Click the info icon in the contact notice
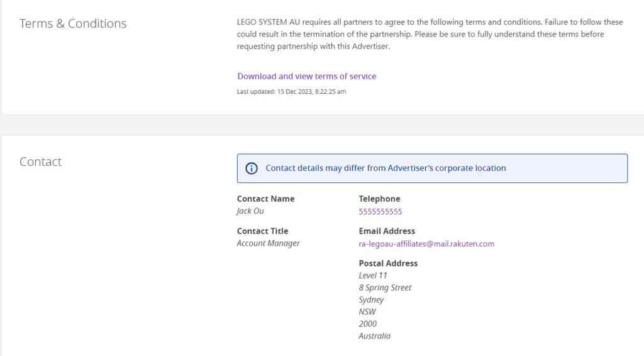 click(252, 169)
